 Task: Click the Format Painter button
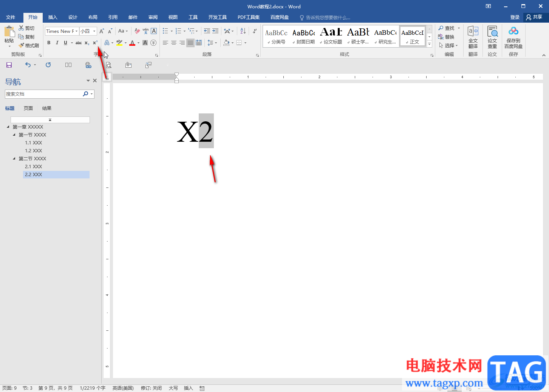[x=29, y=45]
